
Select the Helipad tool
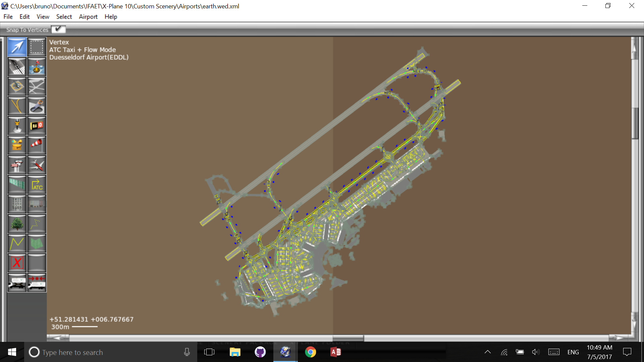17,86
